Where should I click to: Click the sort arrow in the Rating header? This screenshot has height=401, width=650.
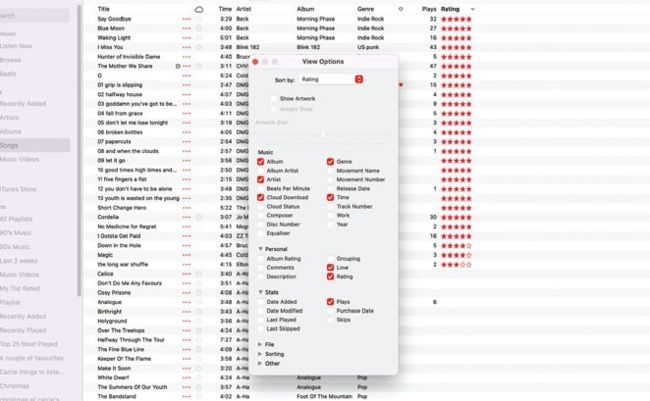click(472, 8)
